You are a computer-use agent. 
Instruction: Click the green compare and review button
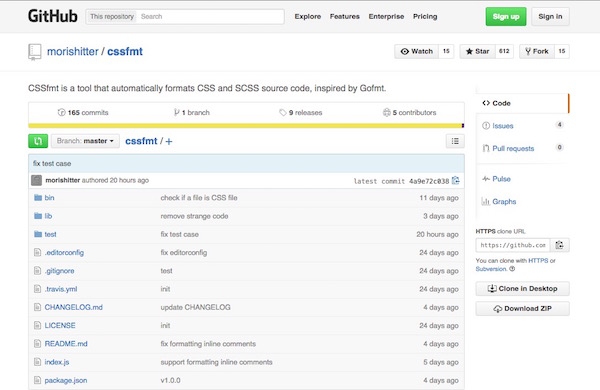coord(38,141)
